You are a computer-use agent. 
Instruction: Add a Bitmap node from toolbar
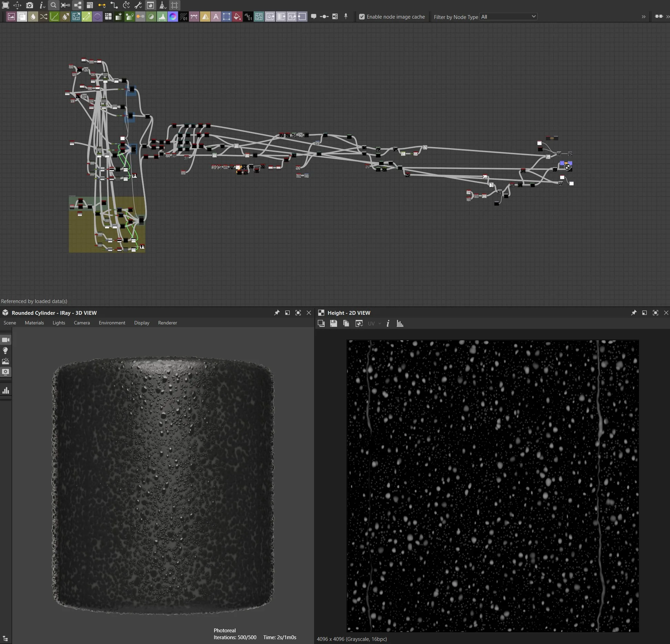(x=11, y=17)
